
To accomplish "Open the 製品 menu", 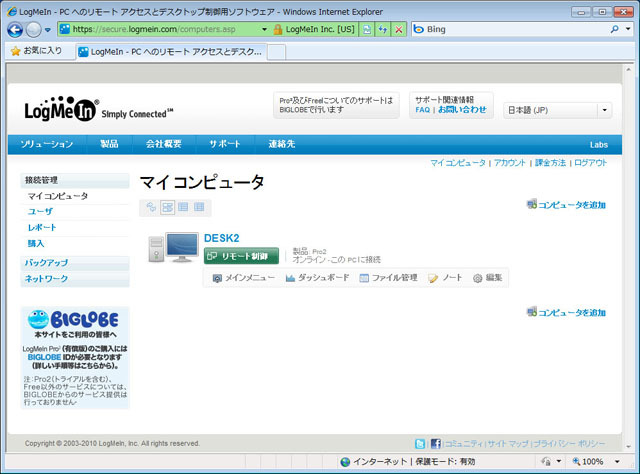I will (109, 144).
